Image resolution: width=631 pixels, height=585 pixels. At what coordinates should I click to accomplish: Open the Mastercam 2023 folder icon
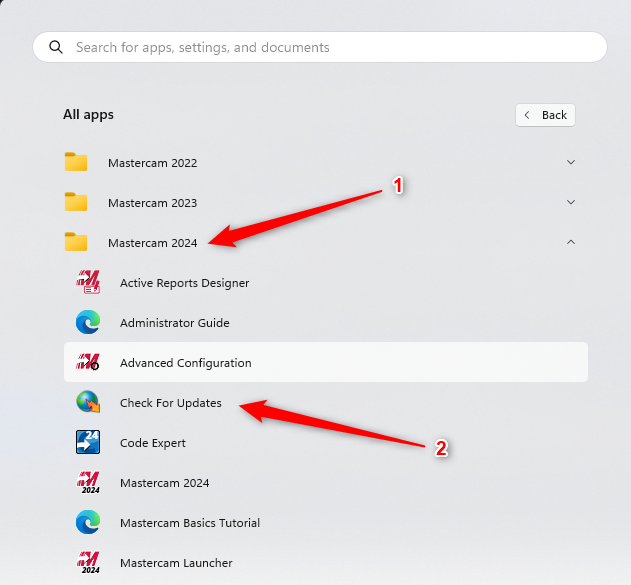(x=76, y=202)
